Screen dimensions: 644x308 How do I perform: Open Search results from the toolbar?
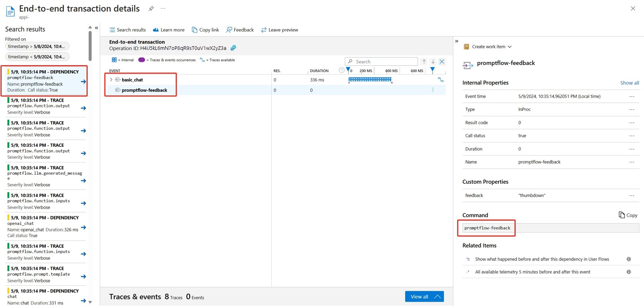click(128, 30)
